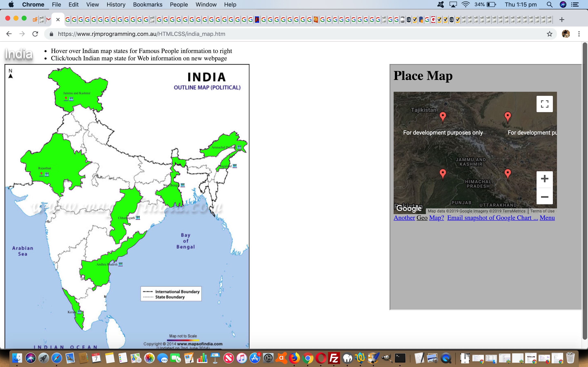588x367 pixels.
Task: Click the URL address bar
Action: 292,34
